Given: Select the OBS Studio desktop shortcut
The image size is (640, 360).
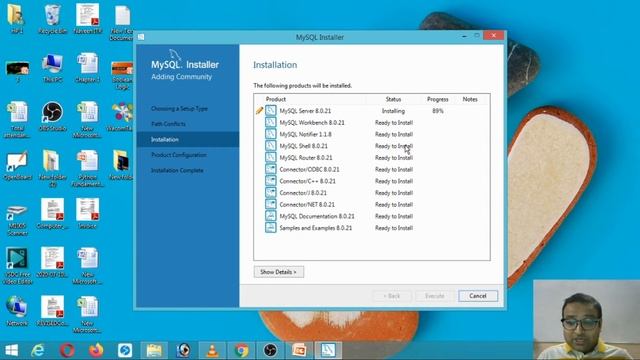Looking at the screenshot, I should click(52, 116).
